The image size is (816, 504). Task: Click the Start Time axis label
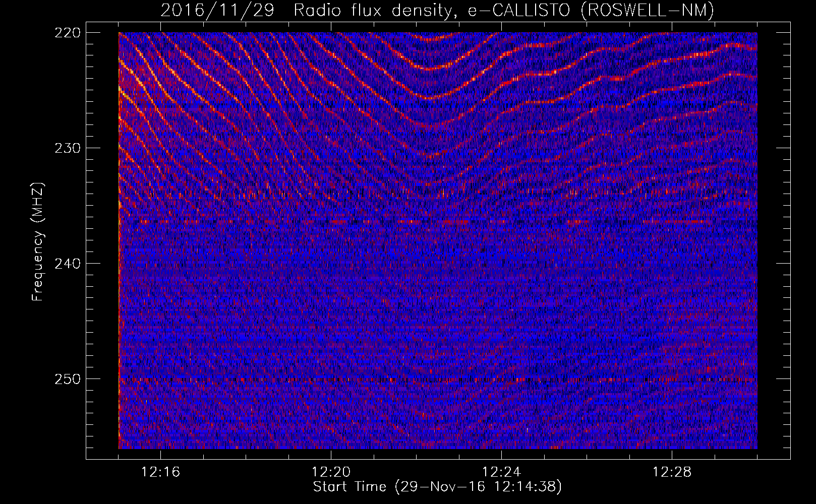point(437,487)
